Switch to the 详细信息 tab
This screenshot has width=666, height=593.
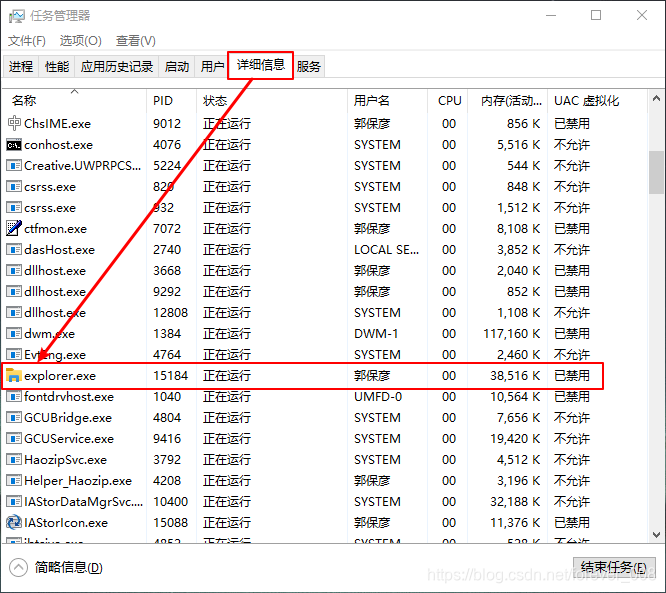coord(261,65)
